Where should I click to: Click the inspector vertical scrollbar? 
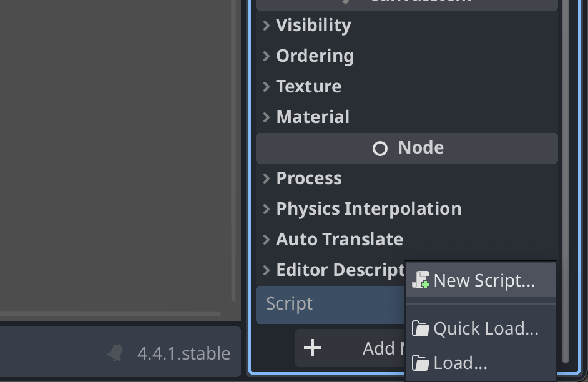(x=566, y=182)
